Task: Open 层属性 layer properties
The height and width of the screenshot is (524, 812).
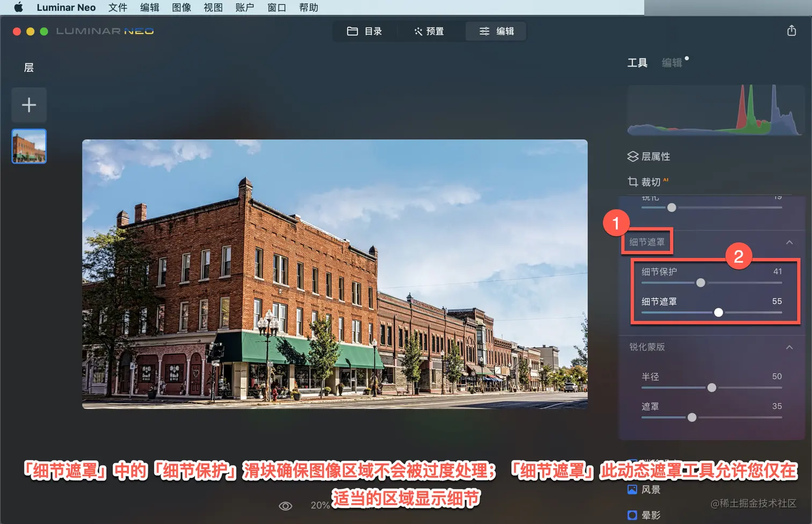Action: click(x=649, y=156)
